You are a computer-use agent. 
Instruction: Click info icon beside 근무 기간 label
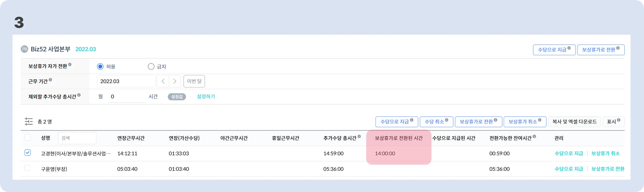(x=50, y=80)
